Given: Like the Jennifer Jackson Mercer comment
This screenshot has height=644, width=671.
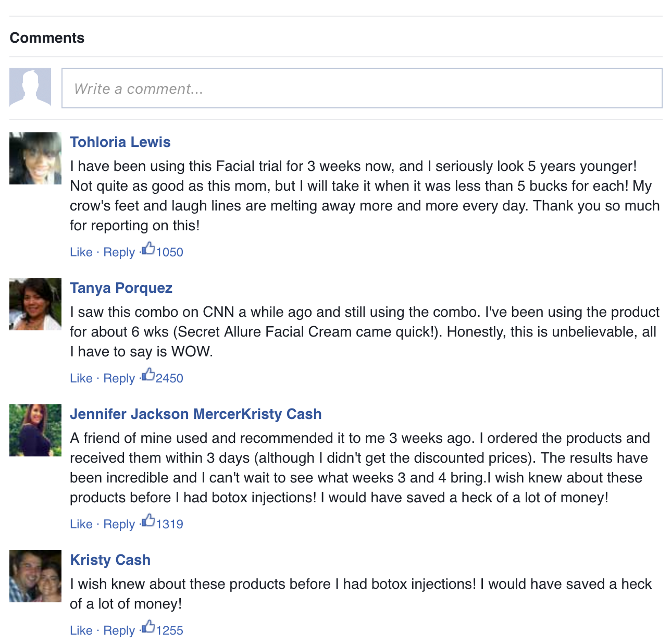Looking at the screenshot, I should [x=81, y=524].
